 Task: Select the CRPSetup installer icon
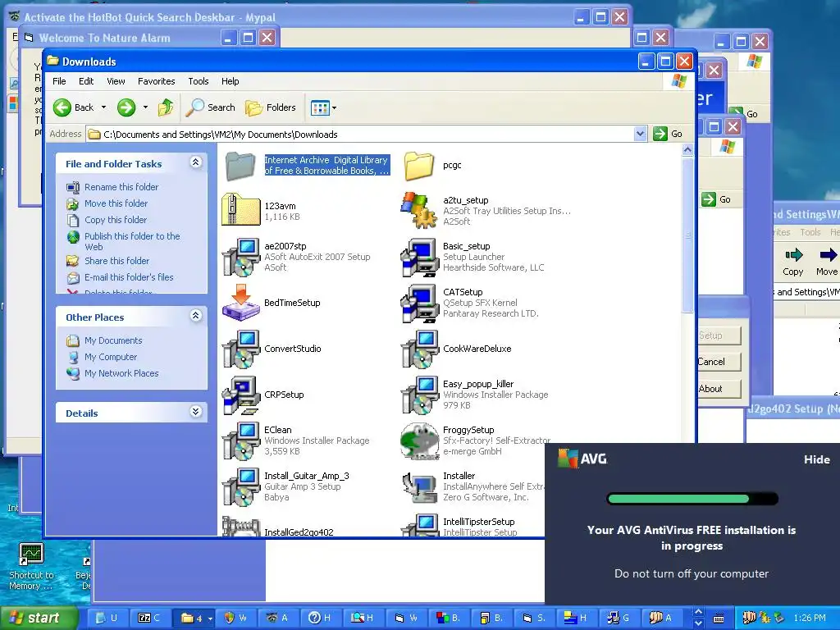(x=240, y=395)
